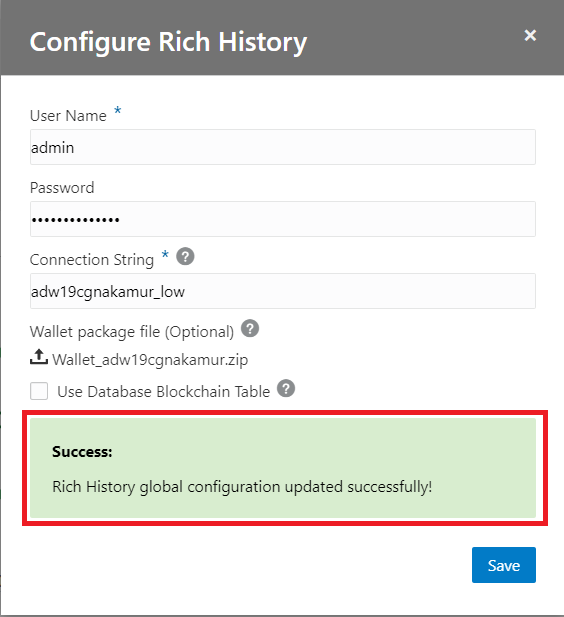
Task: Enable the Use Database Blockchain Table checkbox
Action: 39,391
